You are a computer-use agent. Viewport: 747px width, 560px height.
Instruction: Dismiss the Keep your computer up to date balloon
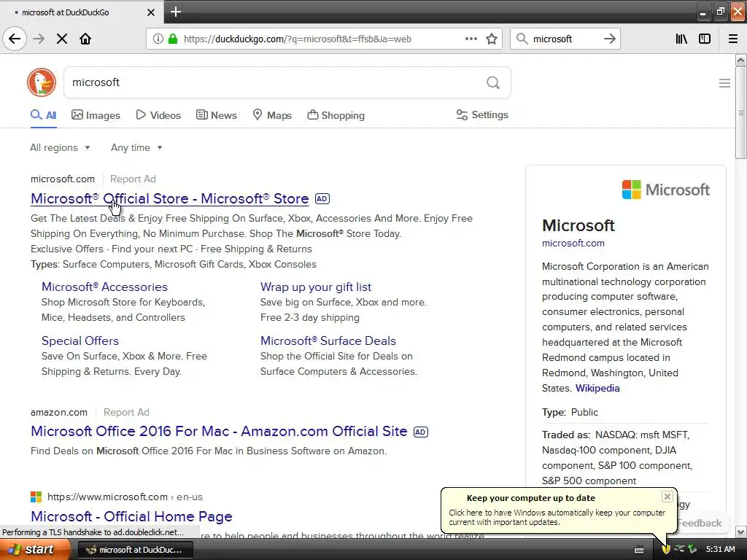(x=667, y=497)
